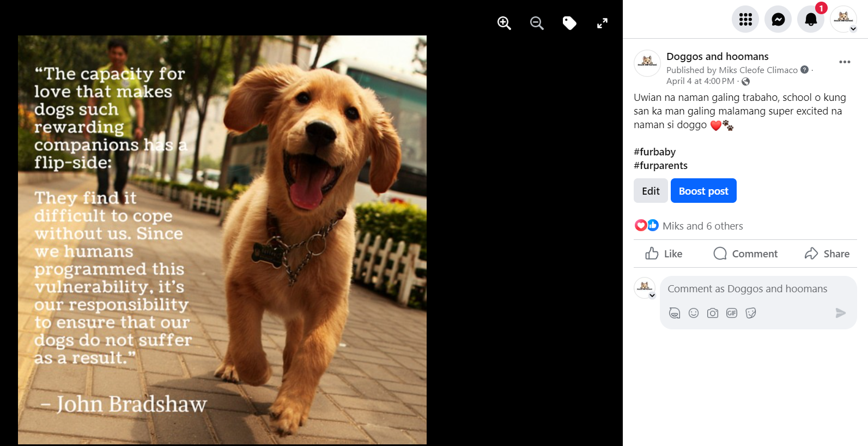Click the Edit post button
Viewport: 868px width, 446px height.
click(651, 191)
